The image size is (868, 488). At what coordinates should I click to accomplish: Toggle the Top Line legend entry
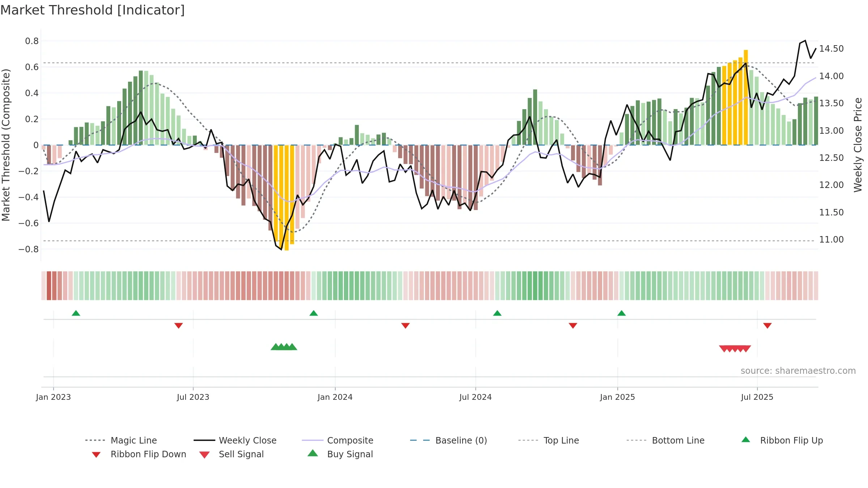[548, 440]
